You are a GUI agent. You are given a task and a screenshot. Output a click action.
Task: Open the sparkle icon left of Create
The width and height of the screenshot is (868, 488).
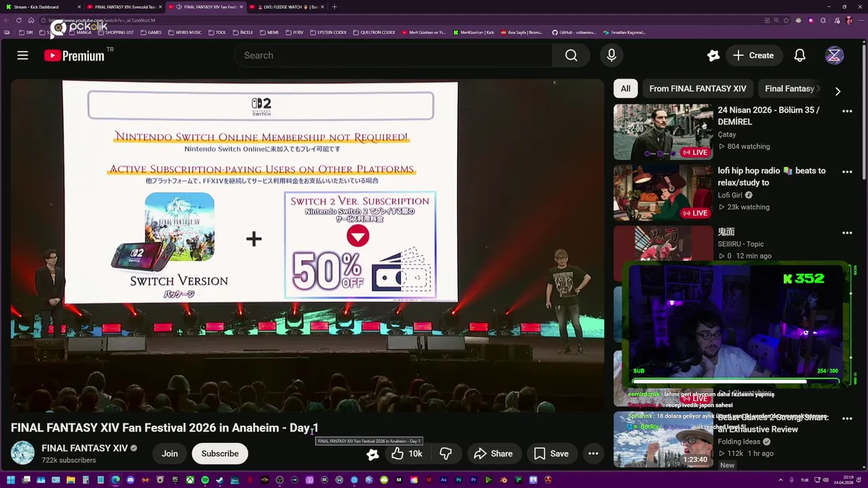pyautogui.click(x=713, y=56)
